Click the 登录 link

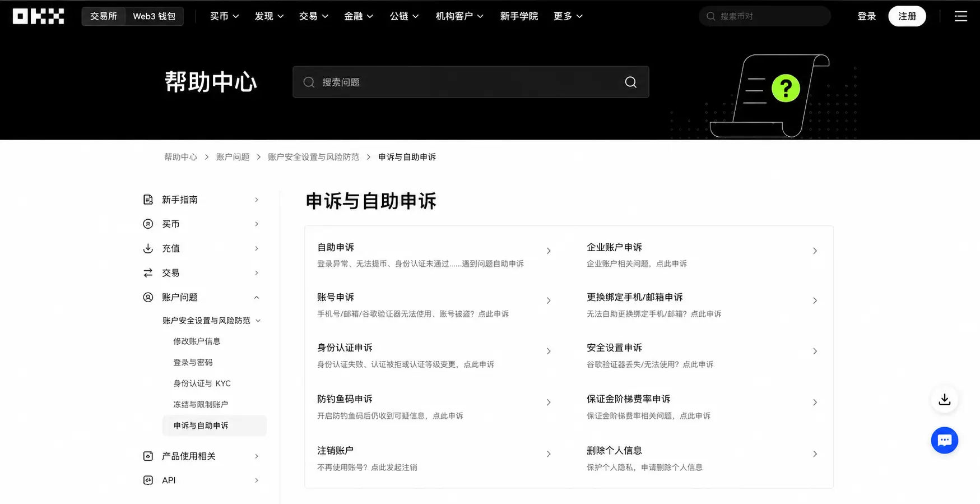866,16
